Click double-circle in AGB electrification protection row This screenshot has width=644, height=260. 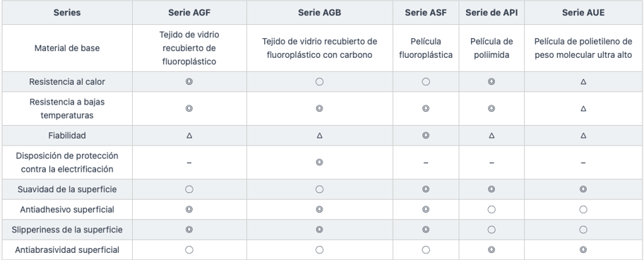(320, 162)
